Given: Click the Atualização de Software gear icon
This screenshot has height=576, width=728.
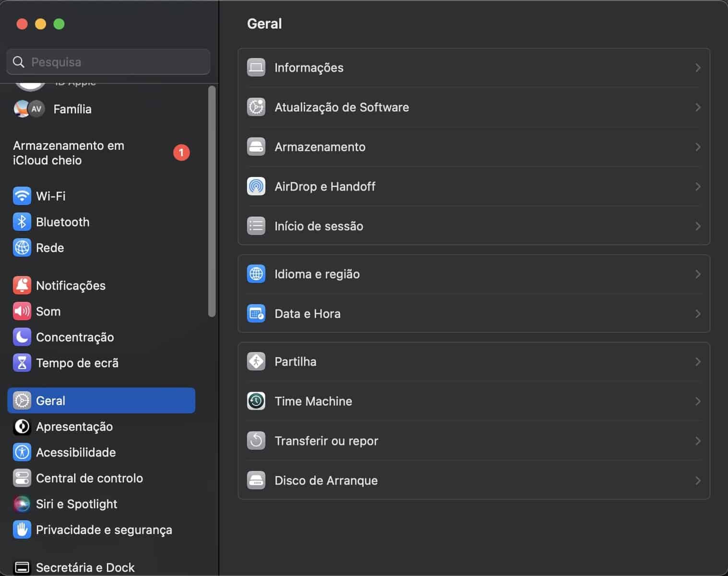Looking at the screenshot, I should (x=256, y=107).
